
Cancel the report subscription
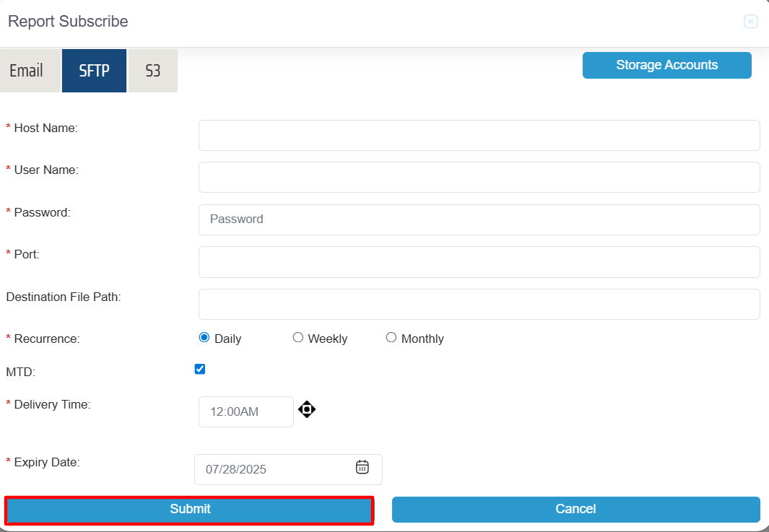pos(575,509)
